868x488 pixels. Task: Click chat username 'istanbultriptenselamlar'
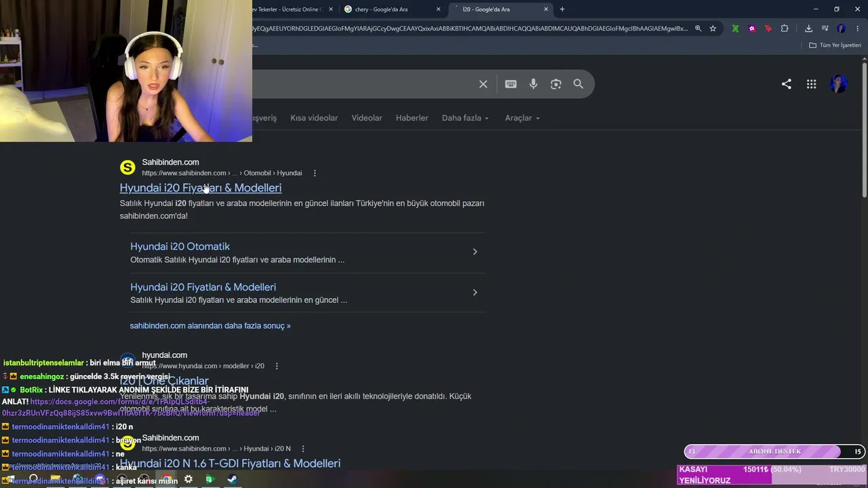pyautogui.click(x=43, y=363)
